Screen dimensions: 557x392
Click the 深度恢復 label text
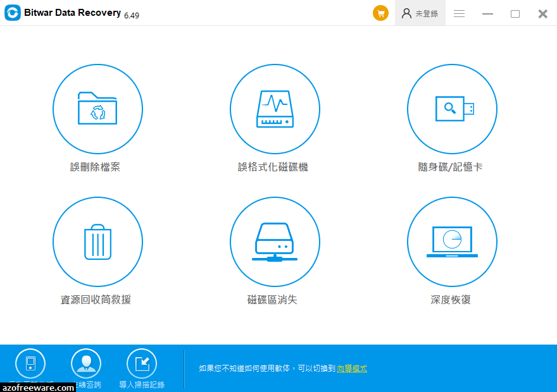[x=451, y=300]
